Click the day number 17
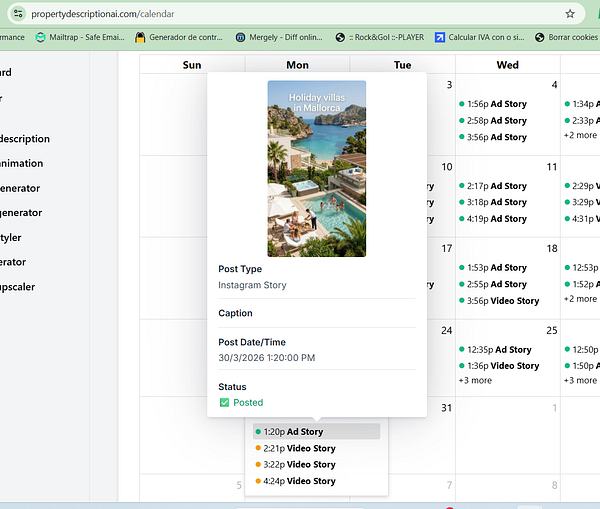This screenshot has width=600, height=509. pyautogui.click(x=447, y=249)
